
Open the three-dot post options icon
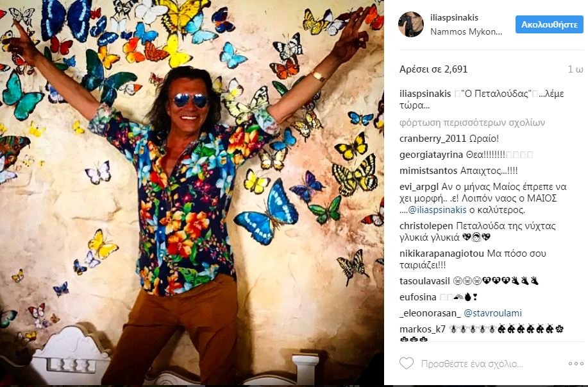pyautogui.click(x=575, y=363)
